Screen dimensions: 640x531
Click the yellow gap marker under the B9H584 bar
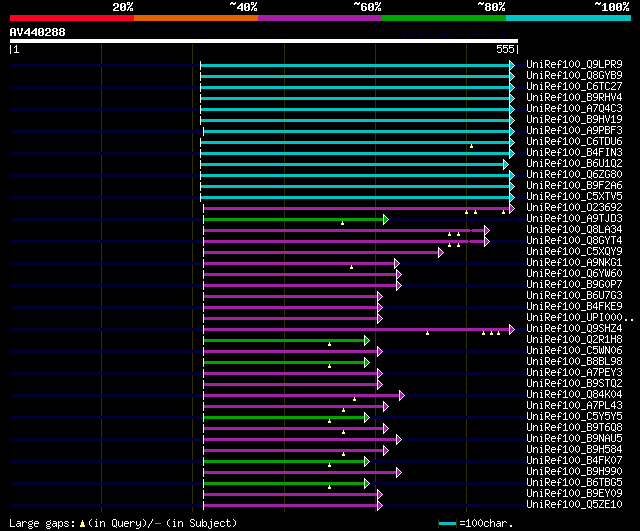point(343,454)
